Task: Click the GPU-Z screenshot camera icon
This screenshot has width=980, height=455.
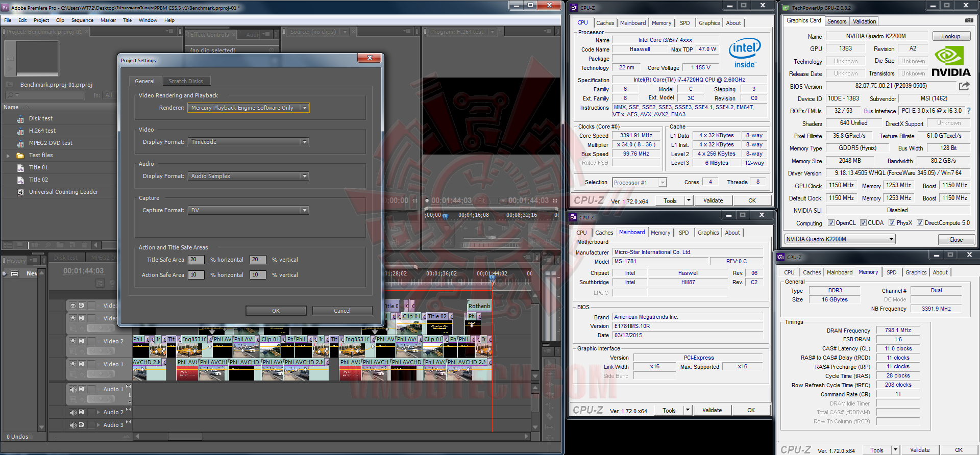Action: 969,20
